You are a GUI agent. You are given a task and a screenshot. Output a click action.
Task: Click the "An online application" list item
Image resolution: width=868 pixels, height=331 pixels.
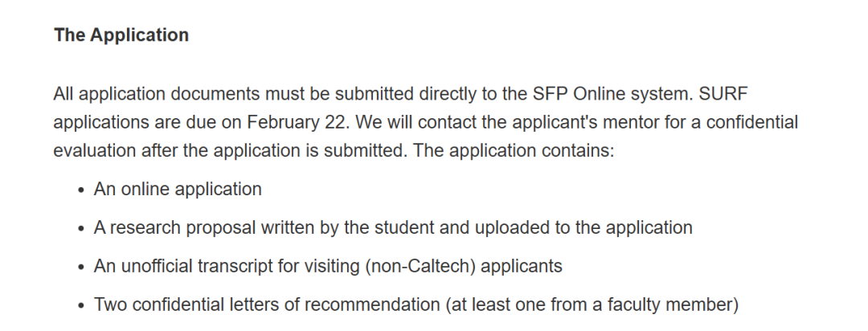pyautogui.click(x=178, y=190)
